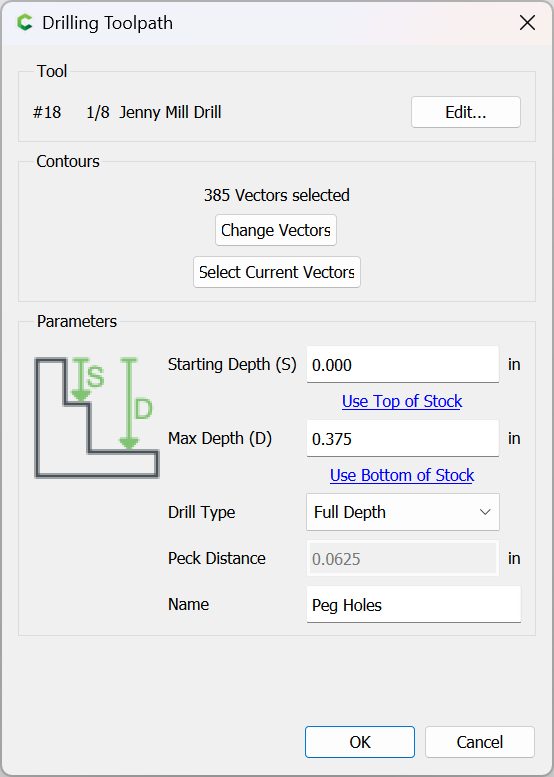The height and width of the screenshot is (777, 554).
Task: Cancel the drilling toolpath dialog
Action: point(480,742)
